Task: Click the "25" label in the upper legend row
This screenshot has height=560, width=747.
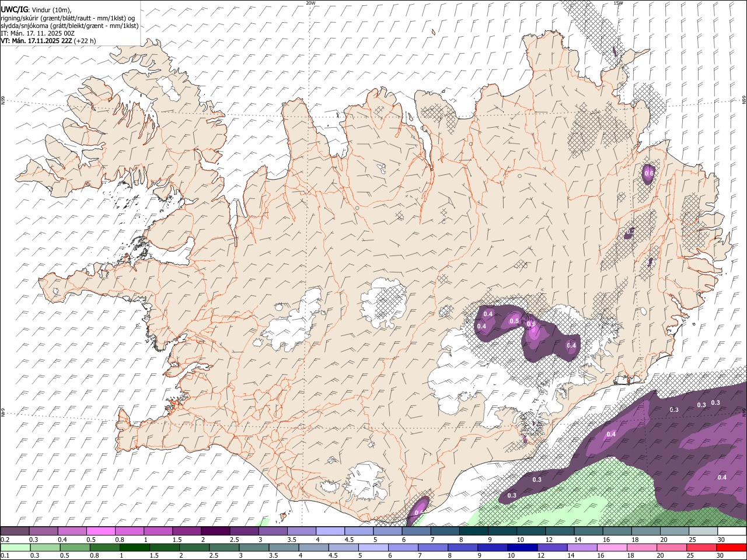Action: tap(693, 540)
